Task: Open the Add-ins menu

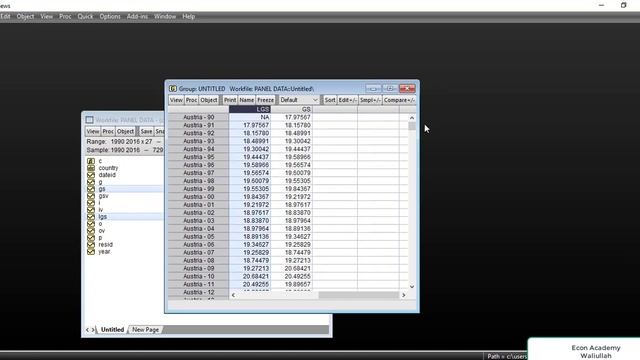Action: 137,16
